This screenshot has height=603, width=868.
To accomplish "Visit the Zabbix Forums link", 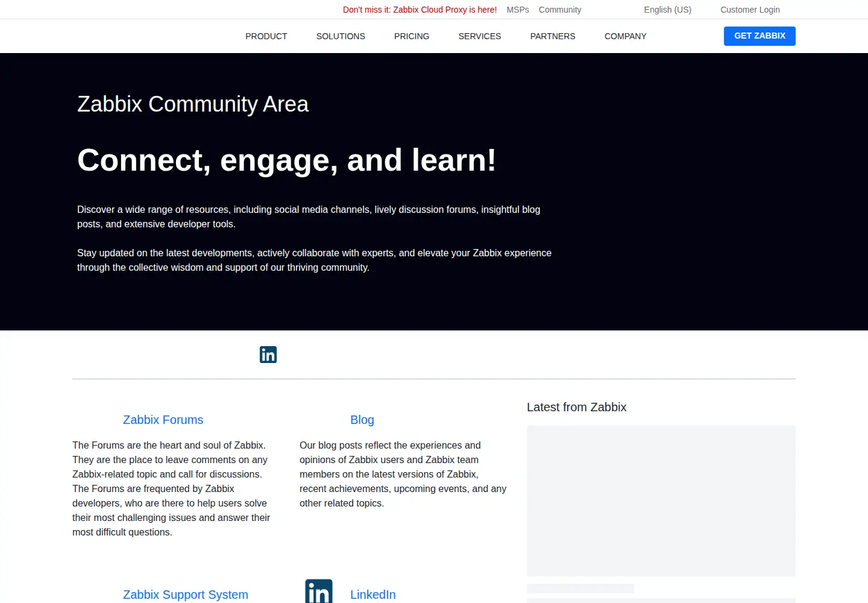I will (x=163, y=420).
